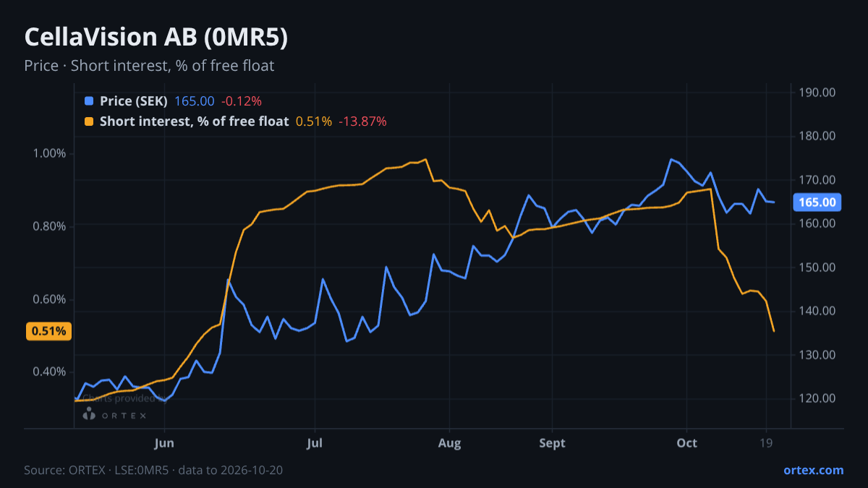The height and width of the screenshot is (488, 868).
Task: Click the Jul label on the date axis
Action: [315, 442]
